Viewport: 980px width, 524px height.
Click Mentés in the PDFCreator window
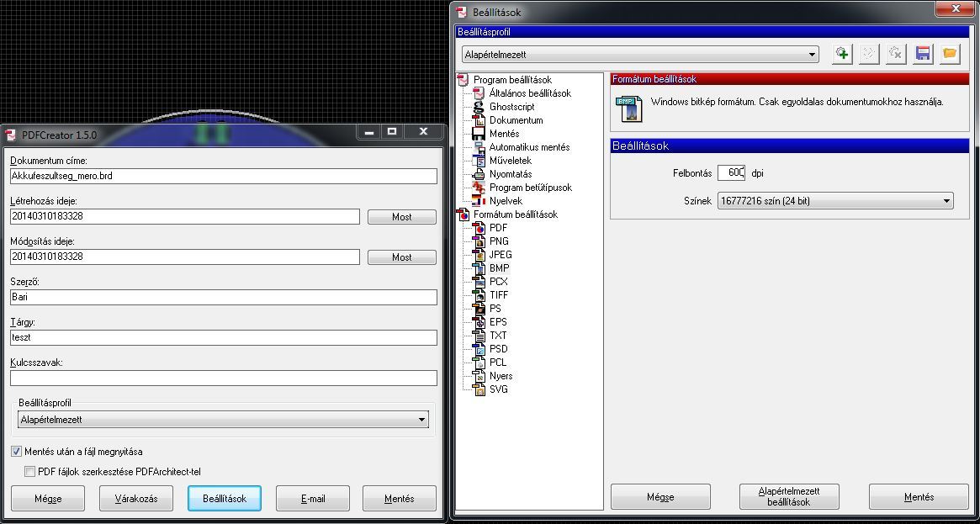[x=400, y=499]
